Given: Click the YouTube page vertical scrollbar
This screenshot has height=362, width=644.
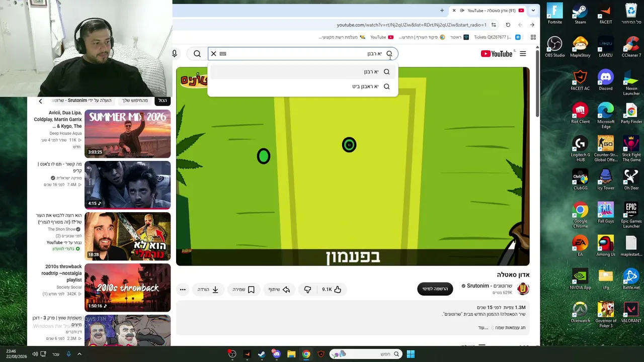Looking at the screenshot, I should (537, 83).
